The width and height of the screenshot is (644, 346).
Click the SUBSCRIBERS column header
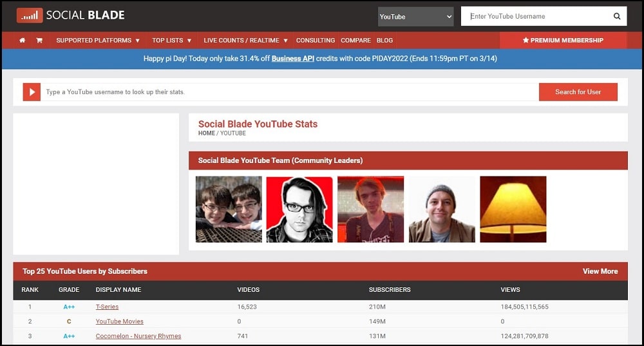coord(390,290)
